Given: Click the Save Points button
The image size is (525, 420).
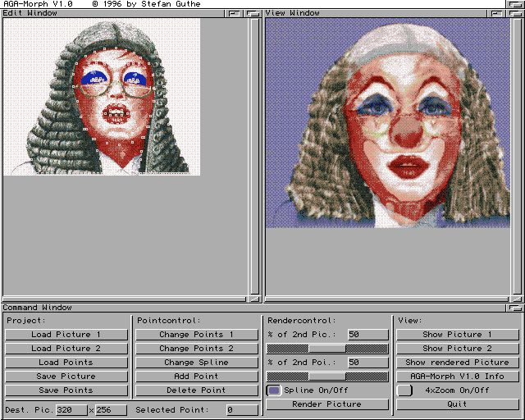Looking at the screenshot, I should pyautogui.click(x=66, y=390).
